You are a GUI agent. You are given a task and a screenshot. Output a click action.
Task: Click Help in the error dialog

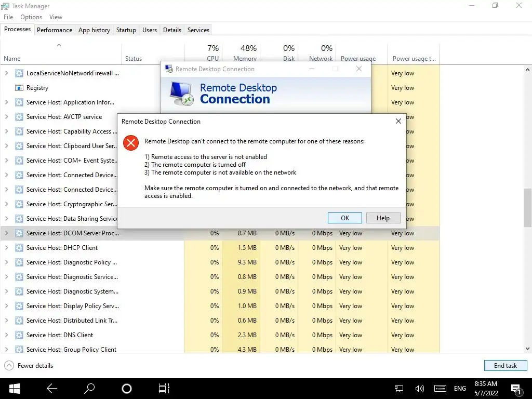click(383, 218)
